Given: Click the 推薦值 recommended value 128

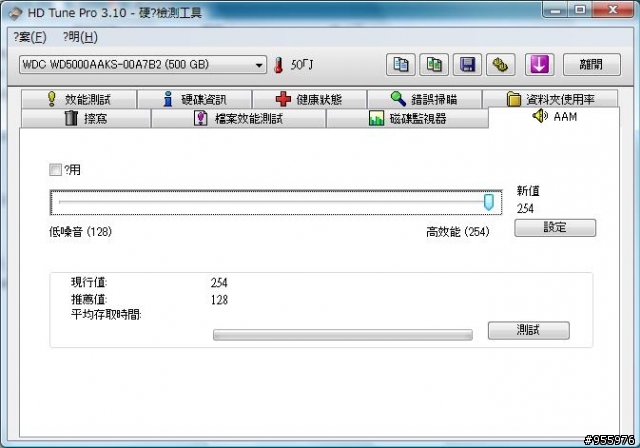Looking at the screenshot, I should coord(219,300).
